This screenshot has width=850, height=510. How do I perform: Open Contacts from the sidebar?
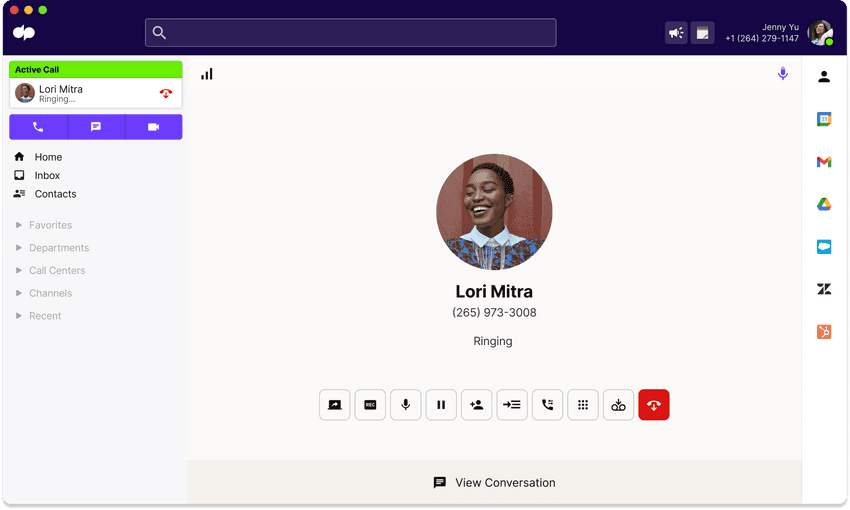click(55, 194)
